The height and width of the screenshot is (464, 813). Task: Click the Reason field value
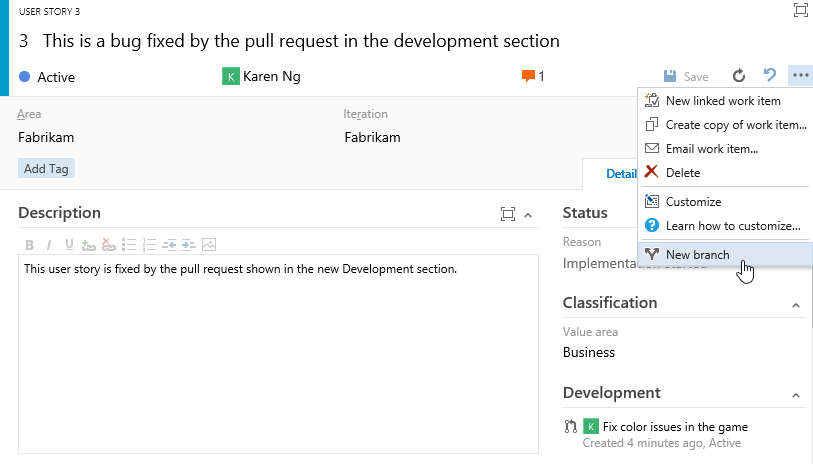[600, 263]
